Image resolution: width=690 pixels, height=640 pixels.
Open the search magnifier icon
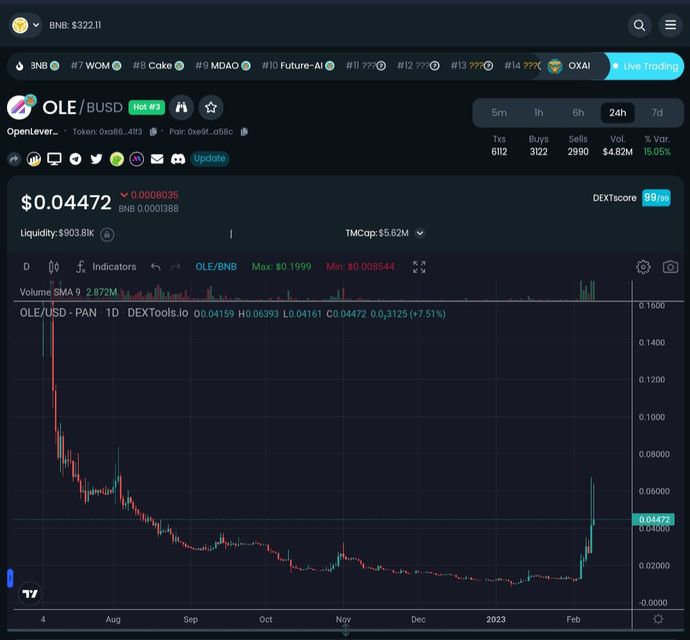pyautogui.click(x=639, y=26)
